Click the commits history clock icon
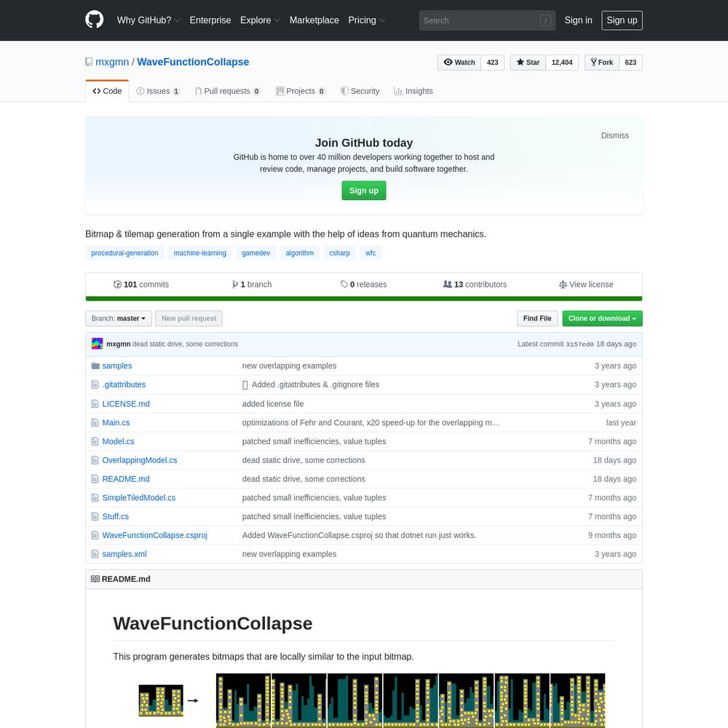Image resolution: width=728 pixels, height=728 pixels. pyautogui.click(x=117, y=285)
